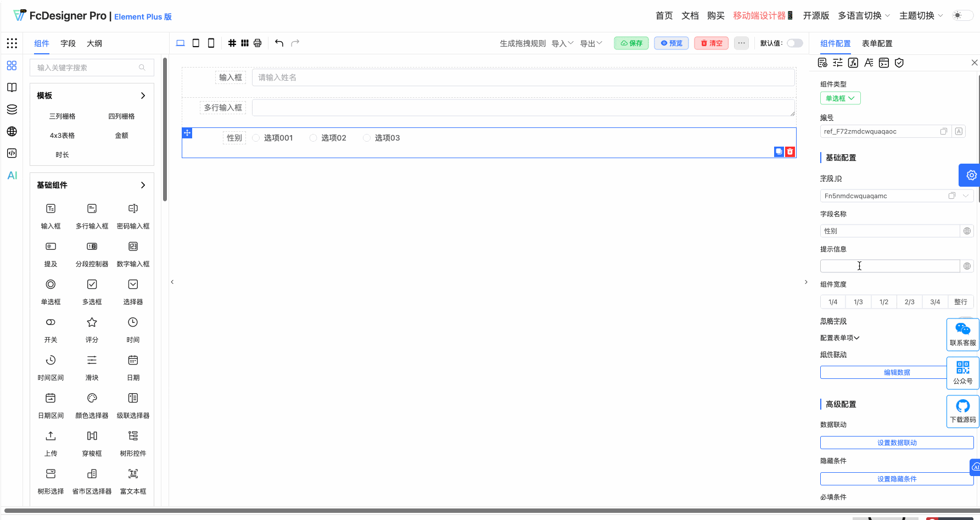Click the AI icon in the left sidebar

(12, 175)
